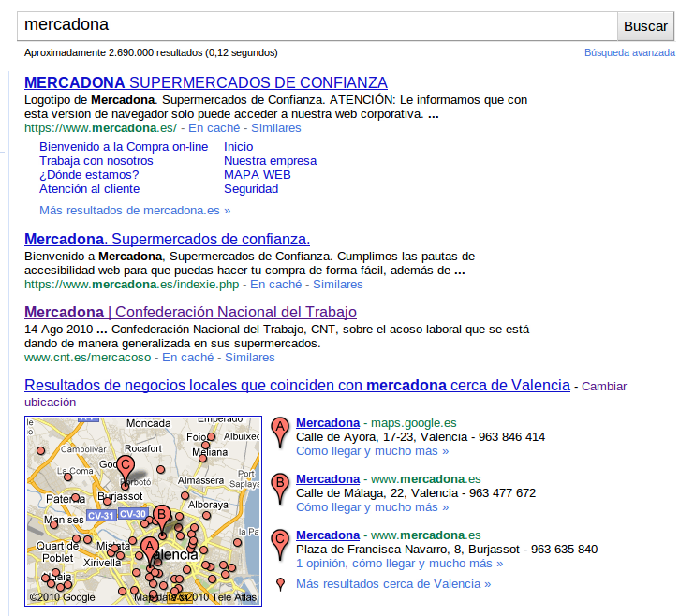
Task: Open Más resultados de mercadona.es
Action: (134, 211)
